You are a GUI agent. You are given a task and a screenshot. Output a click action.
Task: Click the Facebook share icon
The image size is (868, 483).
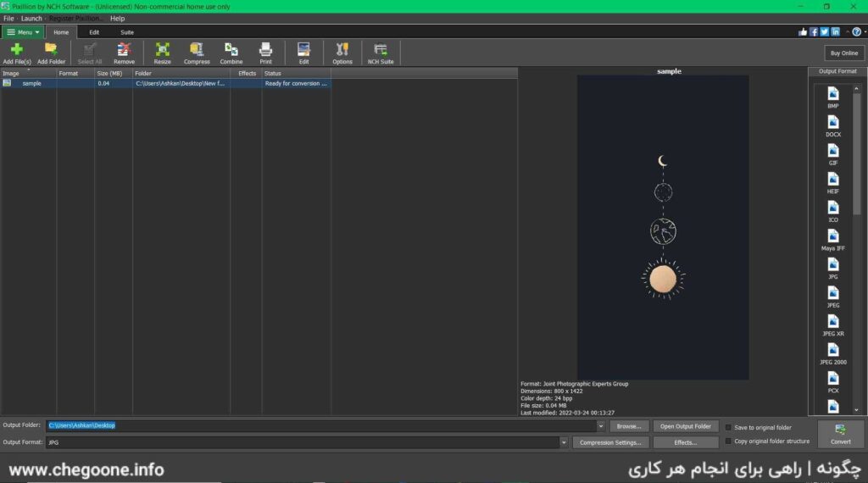coord(814,32)
